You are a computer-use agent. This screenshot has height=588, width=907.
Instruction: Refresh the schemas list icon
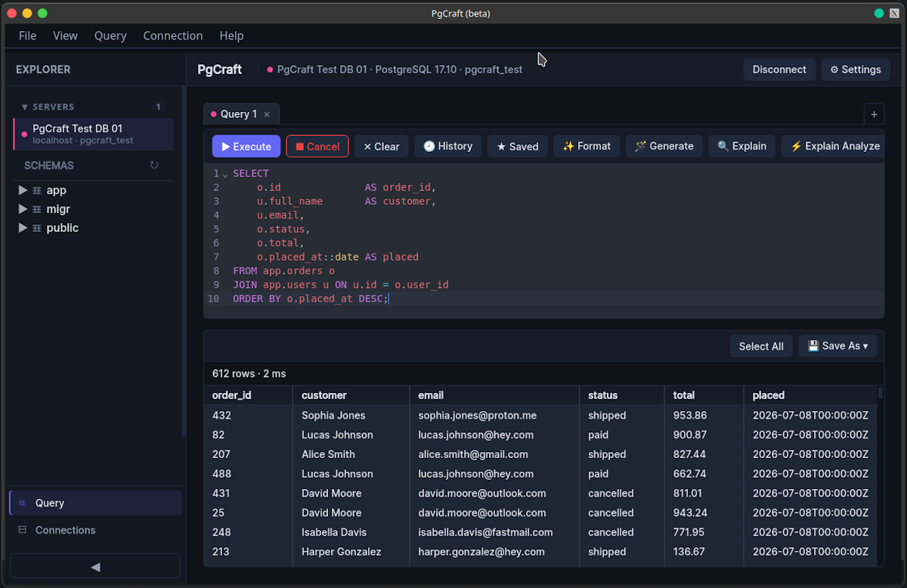[x=154, y=165]
